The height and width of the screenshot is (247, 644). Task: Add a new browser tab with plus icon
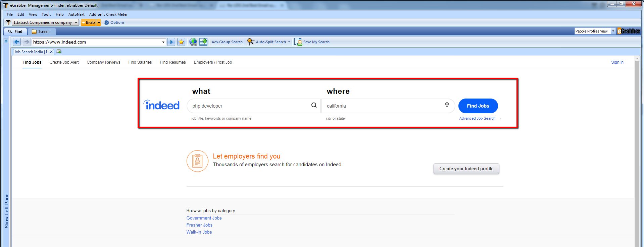[59, 52]
